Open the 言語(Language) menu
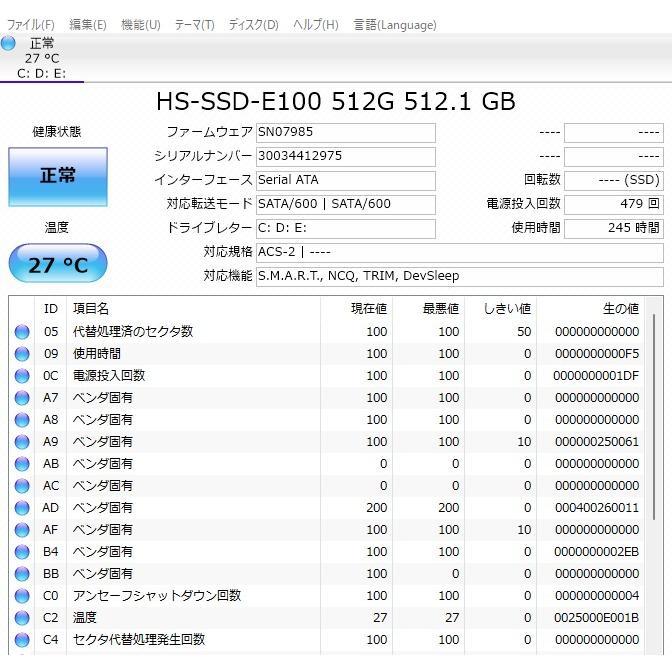Screen dimensions: 672x672 (x=394, y=24)
